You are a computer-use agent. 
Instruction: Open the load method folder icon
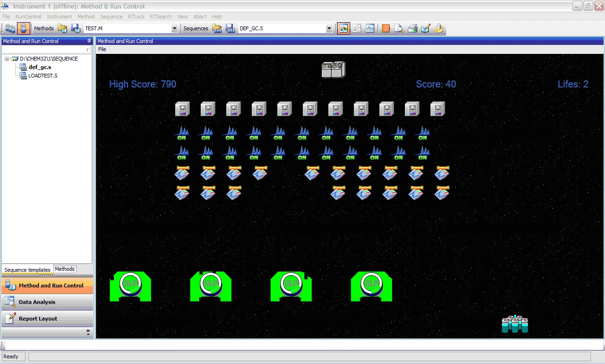62,28
